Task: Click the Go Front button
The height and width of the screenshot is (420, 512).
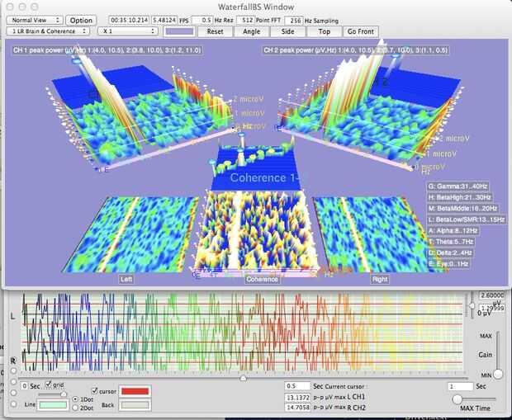Action: click(x=361, y=31)
